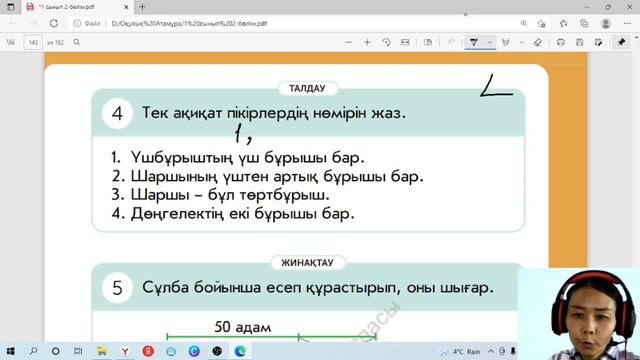Open the Windows Start menu
This screenshot has width=640, height=360.
click(11, 351)
